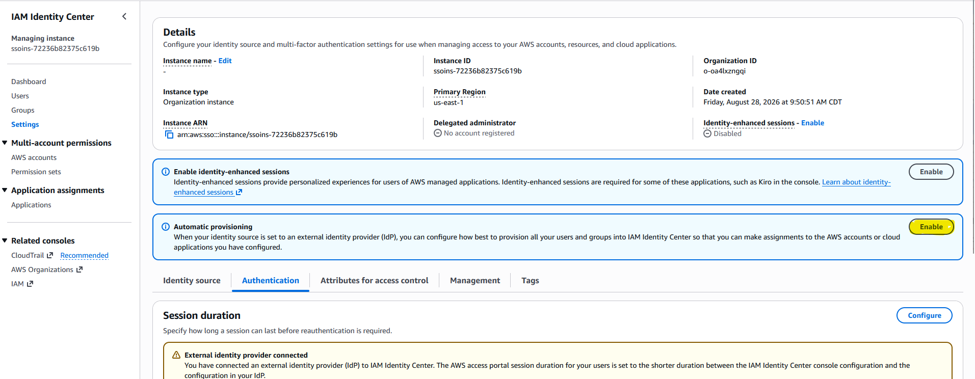Edit the Instance name
The height and width of the screenshot is (379, 975).
coord(224,61)
